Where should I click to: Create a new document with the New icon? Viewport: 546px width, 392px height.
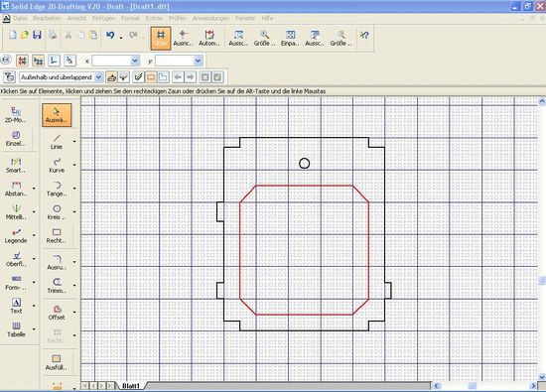(x=13, y=35)
